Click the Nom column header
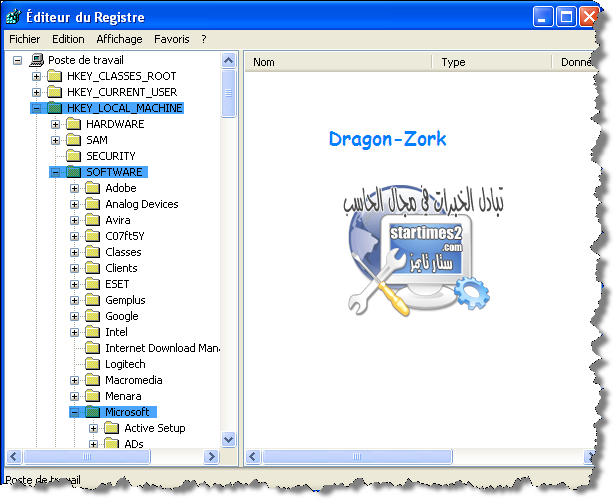The width and height of the screenshot is (613, 500). tap(338, 62)
